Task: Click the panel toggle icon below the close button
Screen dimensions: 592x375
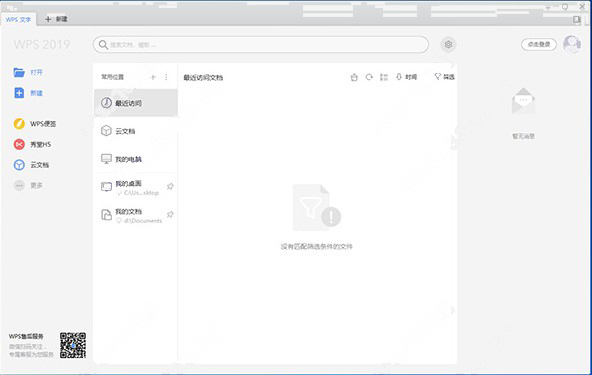Action: 577,19
